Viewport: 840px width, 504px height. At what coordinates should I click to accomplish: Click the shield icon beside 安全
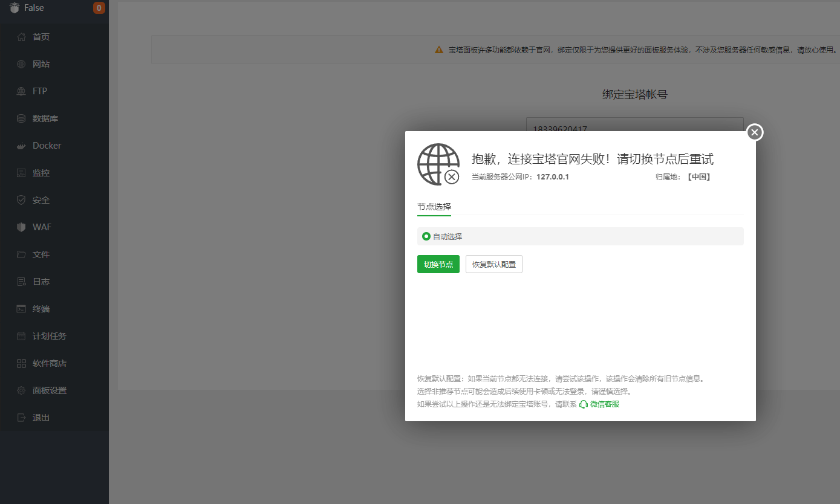21,200
